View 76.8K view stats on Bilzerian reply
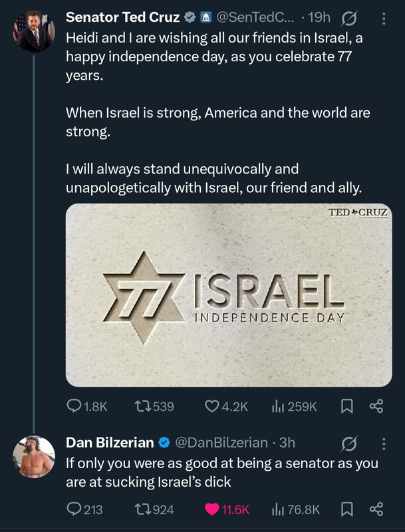Screen dimensions: 405x532 (295, 509)
